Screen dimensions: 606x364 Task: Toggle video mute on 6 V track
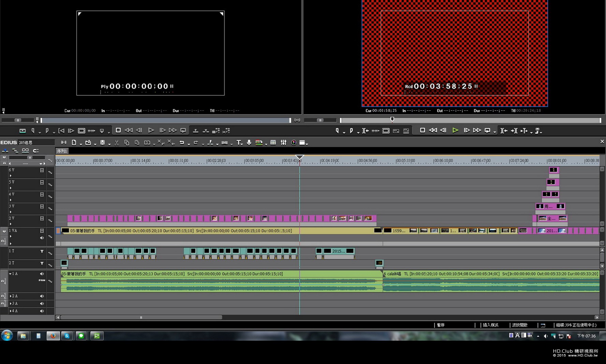[x=42, y=170]
